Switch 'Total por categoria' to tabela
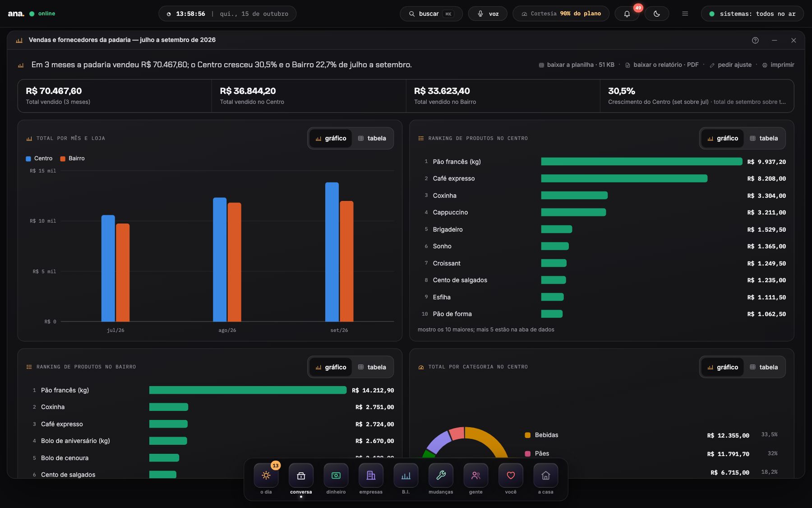812x508 pixels. coord(764,367)
